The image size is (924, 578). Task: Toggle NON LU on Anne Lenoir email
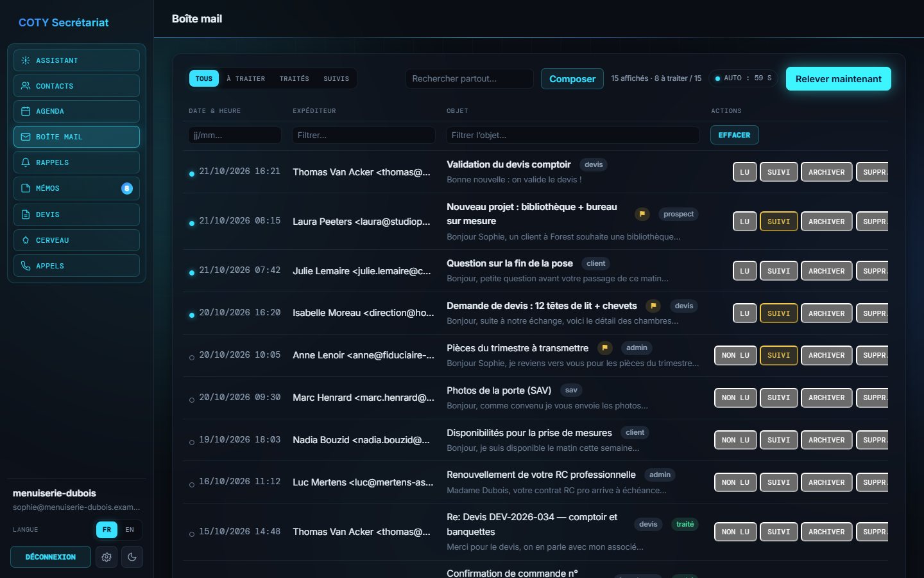pos(735,355)
